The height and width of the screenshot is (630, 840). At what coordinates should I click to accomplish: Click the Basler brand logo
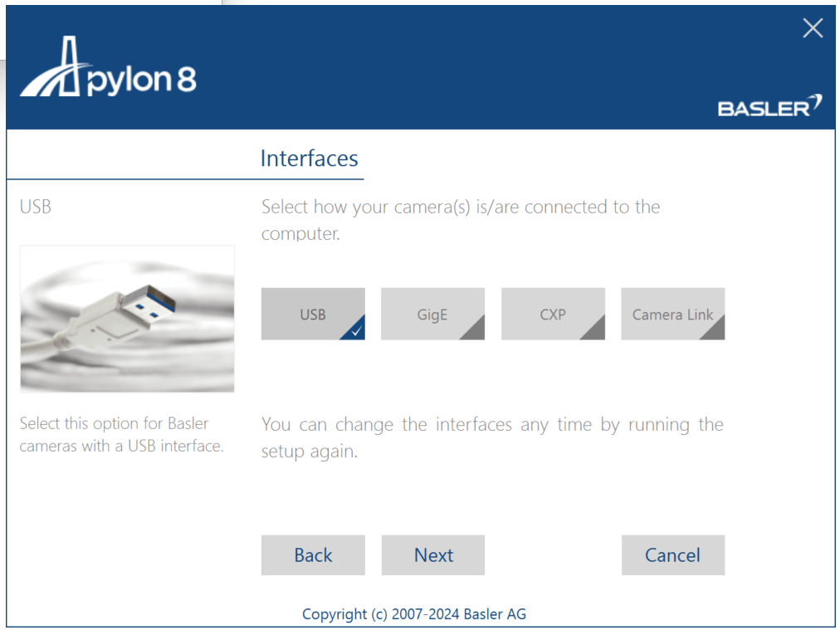[769, 107]
